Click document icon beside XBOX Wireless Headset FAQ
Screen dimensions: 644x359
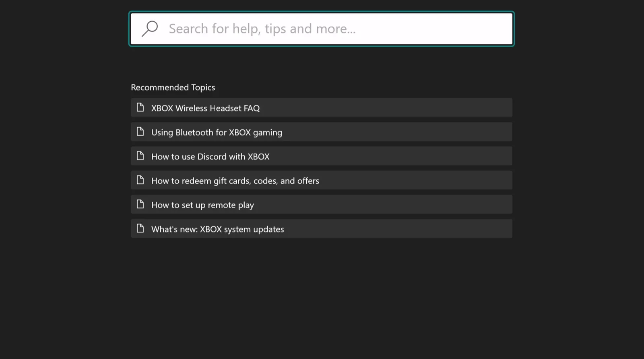(140, 107)
